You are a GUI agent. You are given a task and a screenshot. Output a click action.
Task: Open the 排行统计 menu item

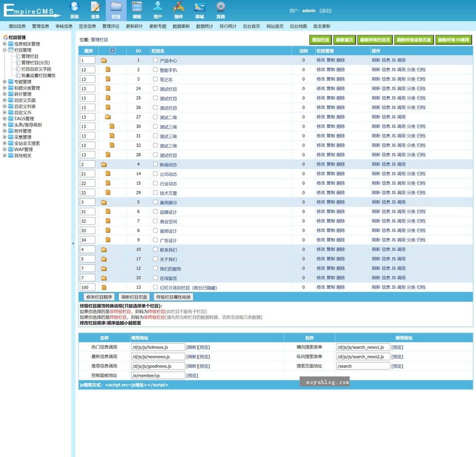click(x=228, y=26)
